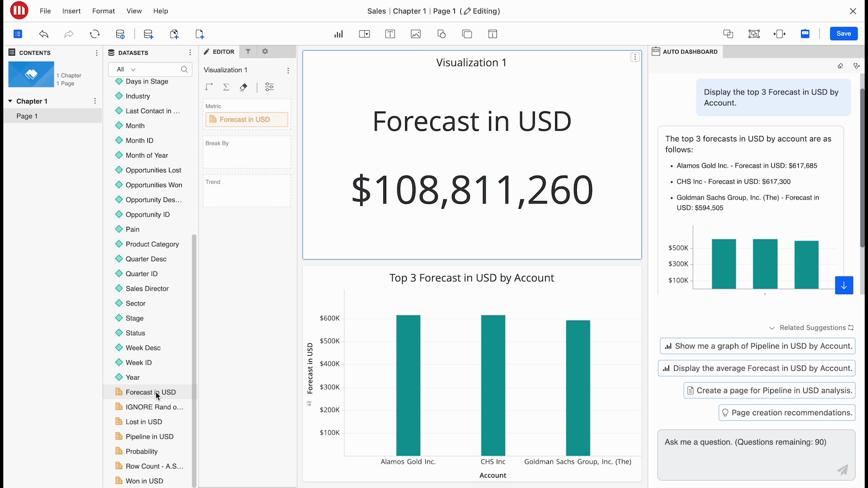The height and width of the screenshot is (488, 868).
Task: Click the send question paper-plane icon
Action: [842, 470]
